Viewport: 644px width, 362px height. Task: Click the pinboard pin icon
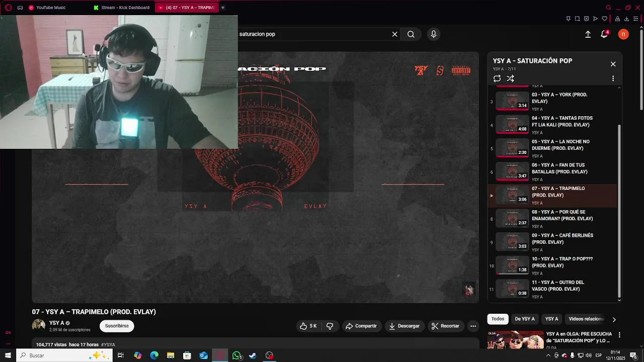(569, 19)
